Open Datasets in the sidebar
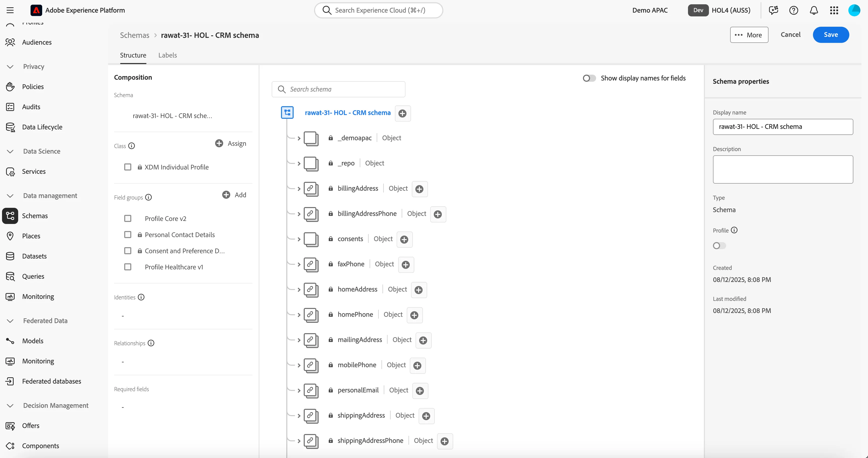 [x=34, y=256]
